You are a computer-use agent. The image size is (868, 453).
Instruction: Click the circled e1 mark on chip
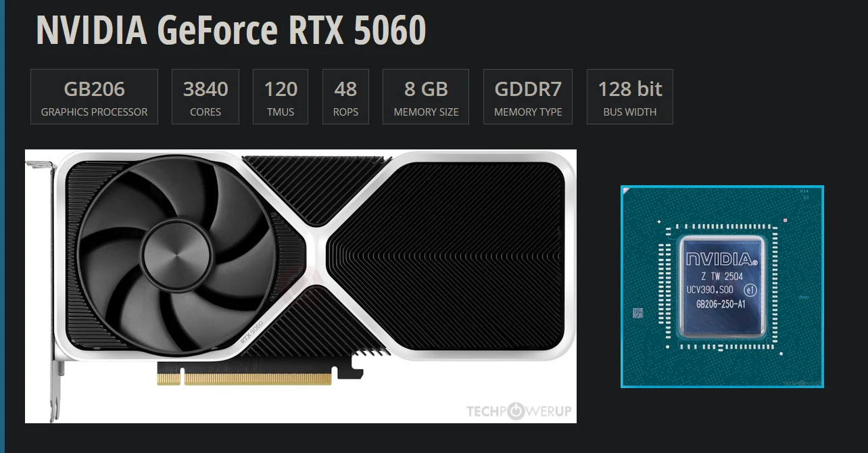pyautogui.click(x=749, y=290)
